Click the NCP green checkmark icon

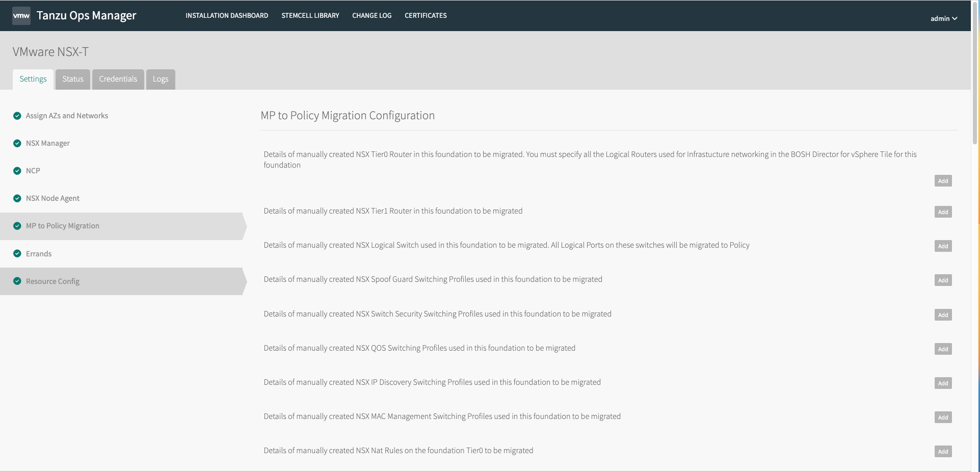pyautogui.click(x=17, y=171)
